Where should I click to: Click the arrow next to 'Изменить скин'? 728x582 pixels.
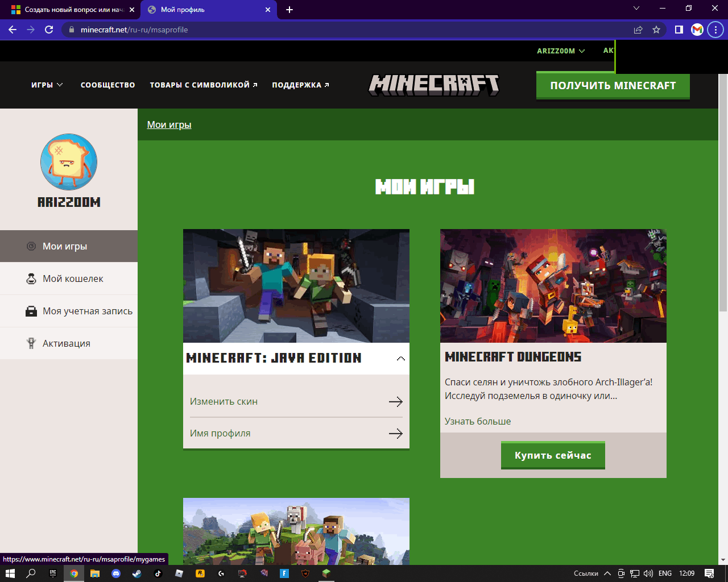pos(396,401)
